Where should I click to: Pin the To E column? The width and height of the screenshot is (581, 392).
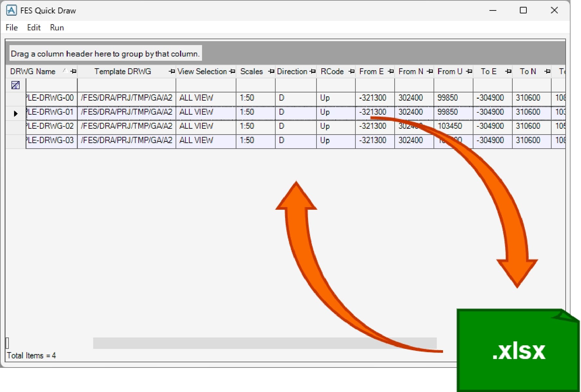click(508, 72)
